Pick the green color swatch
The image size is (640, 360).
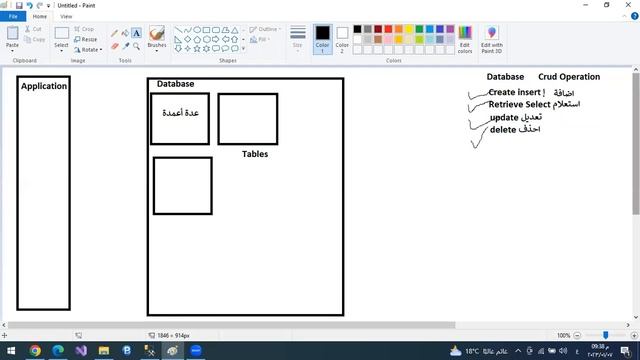pyautogui.click(x=419, y=29)
